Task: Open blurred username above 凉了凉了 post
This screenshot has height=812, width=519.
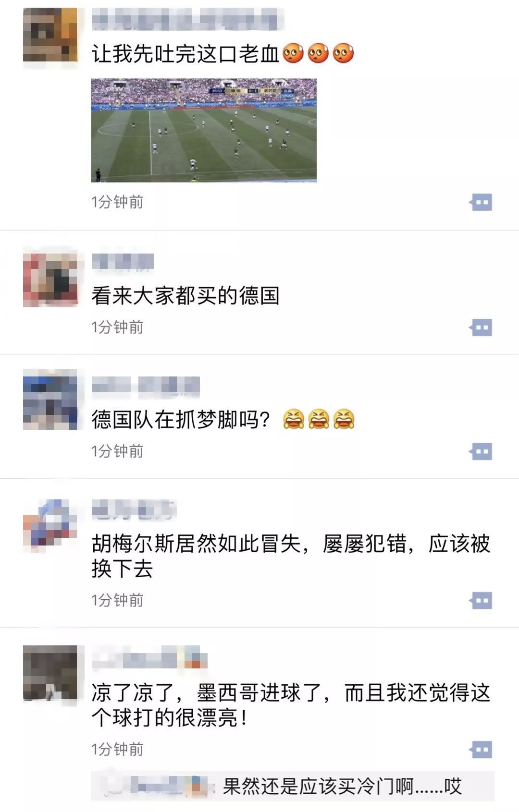Action: 149,657
